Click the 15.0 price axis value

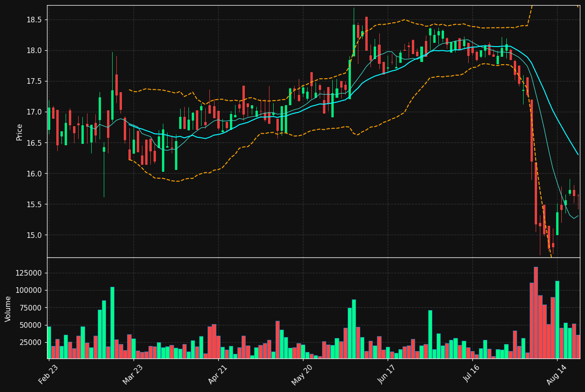34,235
